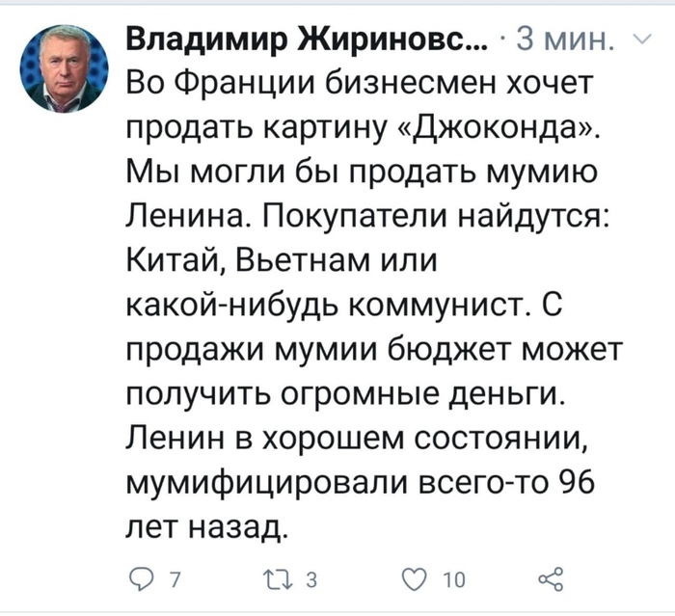Click the retweet count number 3
Viewport: 675px width, 616px height.
click(x=310, y=579)
